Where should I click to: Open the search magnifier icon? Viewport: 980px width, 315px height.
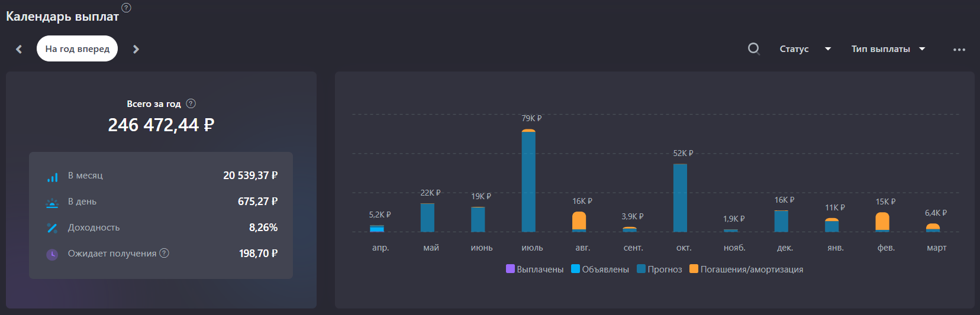(753, 48)
